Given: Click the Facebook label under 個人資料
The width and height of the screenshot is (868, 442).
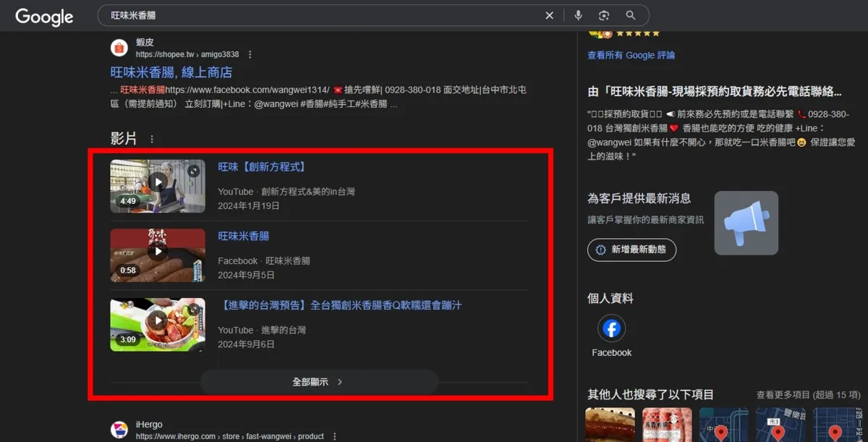Looking at the screenshot, I should [x=612, y=353].
